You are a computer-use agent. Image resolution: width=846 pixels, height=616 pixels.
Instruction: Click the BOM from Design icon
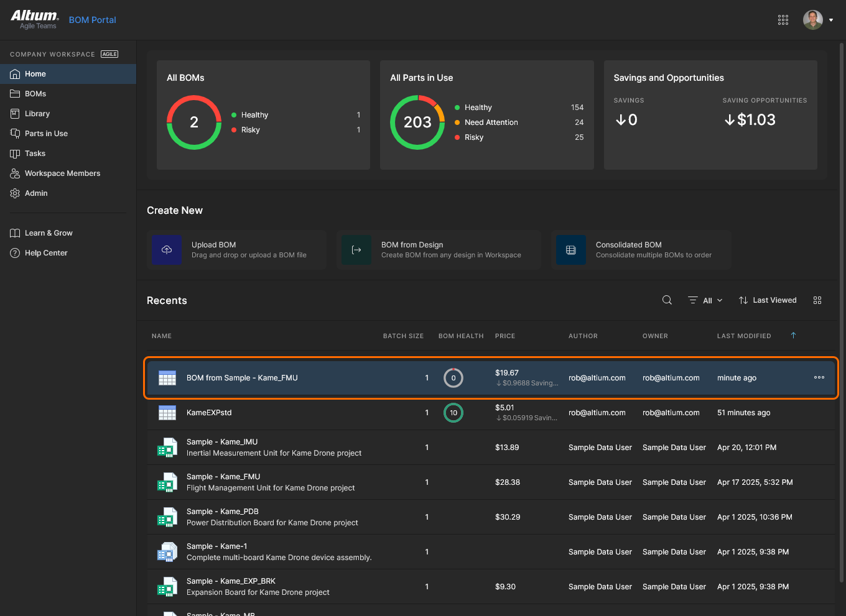point(356,250)
